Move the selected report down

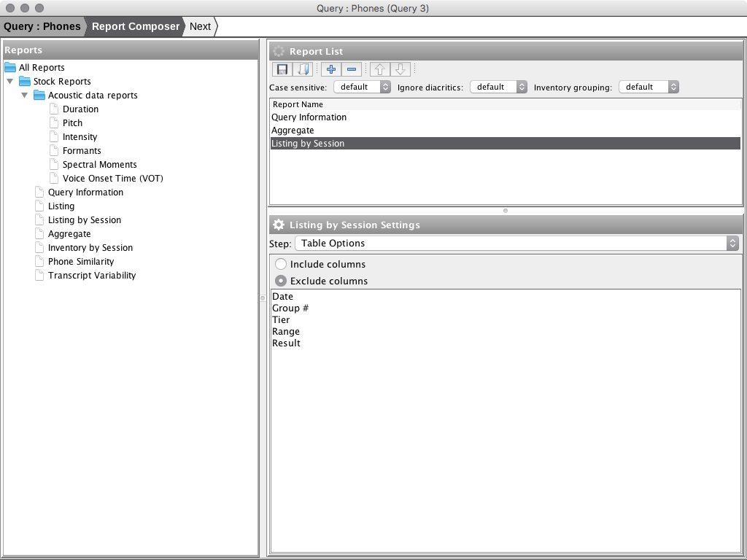pyautogui.click(x=398, y=69)
